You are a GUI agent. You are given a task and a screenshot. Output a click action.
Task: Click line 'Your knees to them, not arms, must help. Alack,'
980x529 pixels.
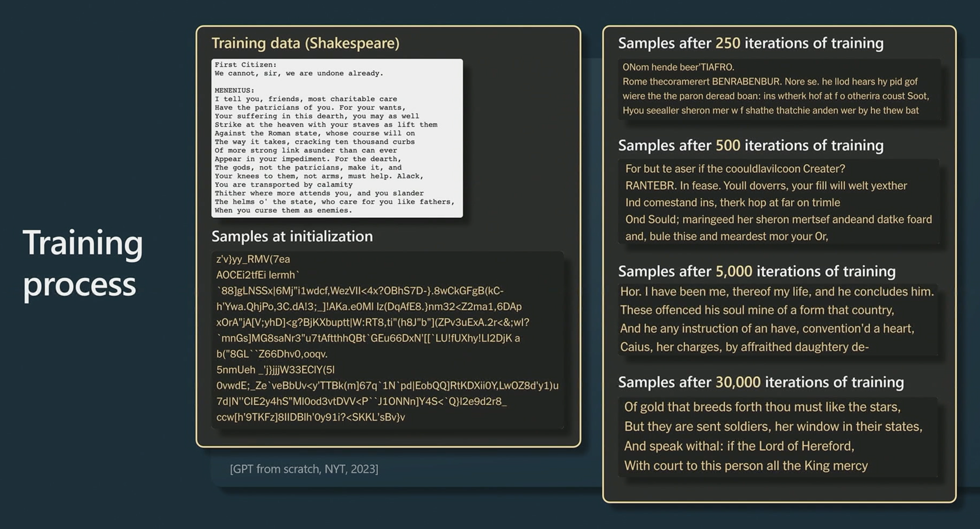(x=319, y=176)
